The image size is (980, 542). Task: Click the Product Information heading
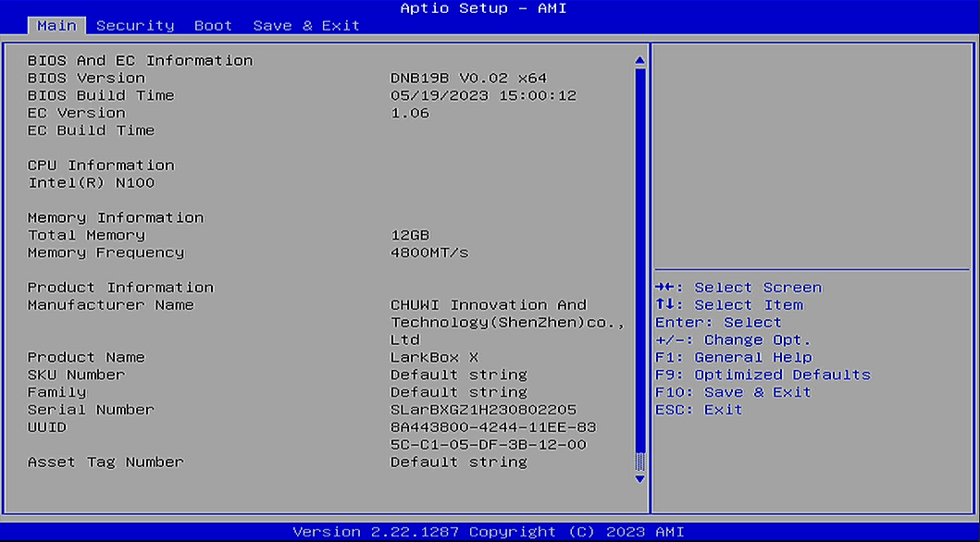(120, 288)
